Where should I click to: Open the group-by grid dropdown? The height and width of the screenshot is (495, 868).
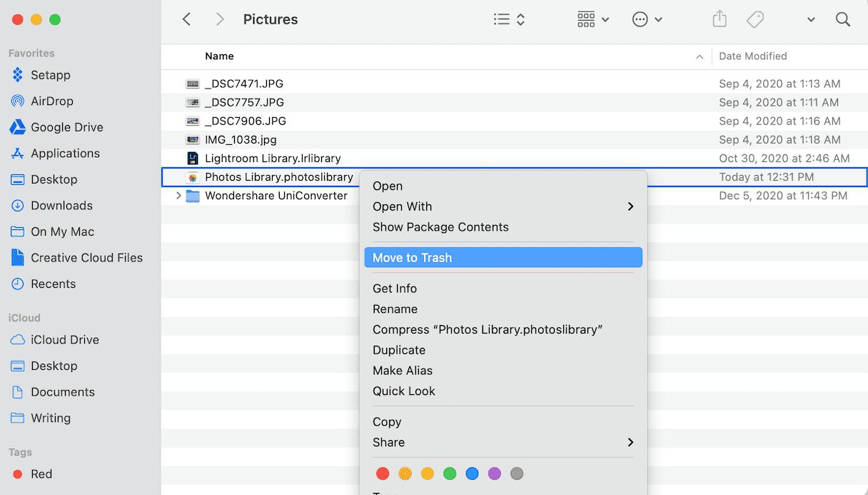(x=593, y=19)
